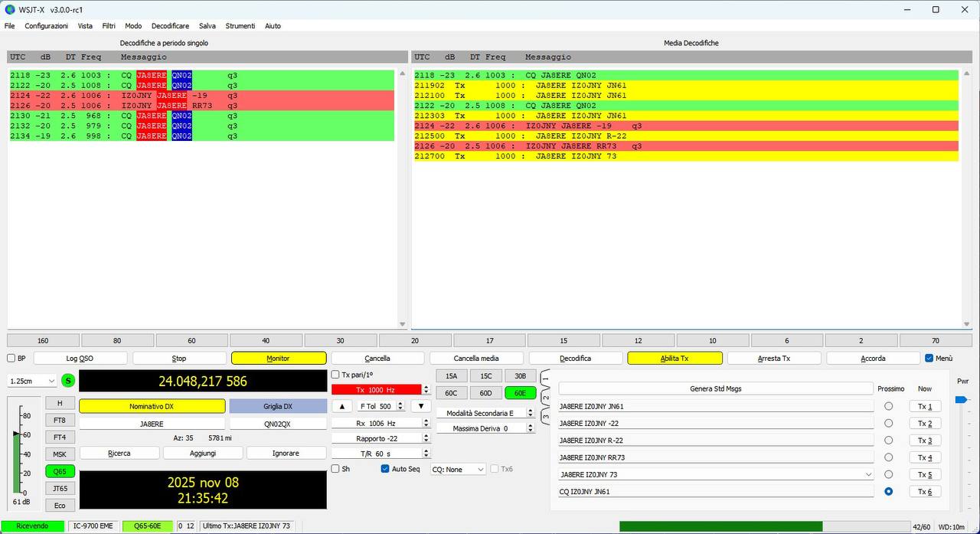Open the 1.25cm band selector dropdown
The width and height of the screenshot is (980, 534).
[31, 380]
